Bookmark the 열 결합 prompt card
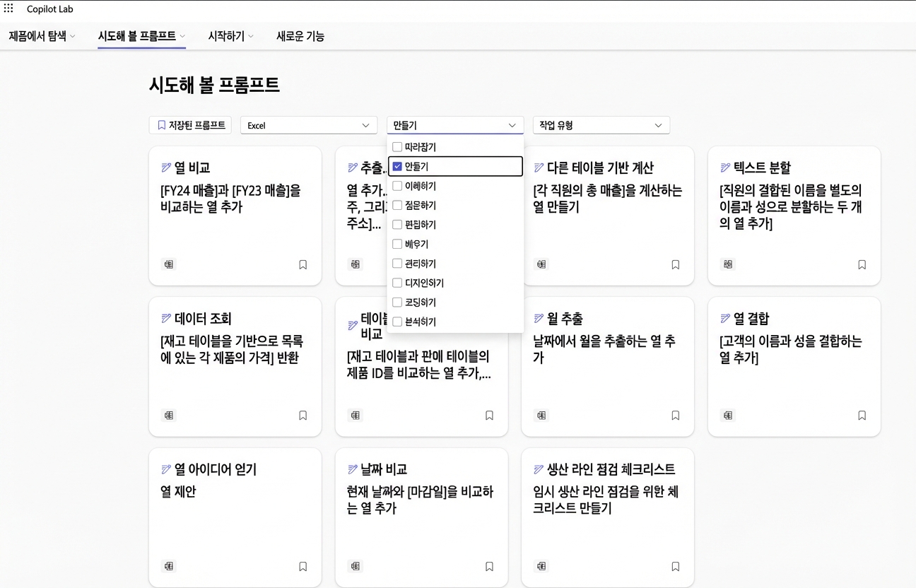The height and width of the screenshot is (588, 916). 862,416
